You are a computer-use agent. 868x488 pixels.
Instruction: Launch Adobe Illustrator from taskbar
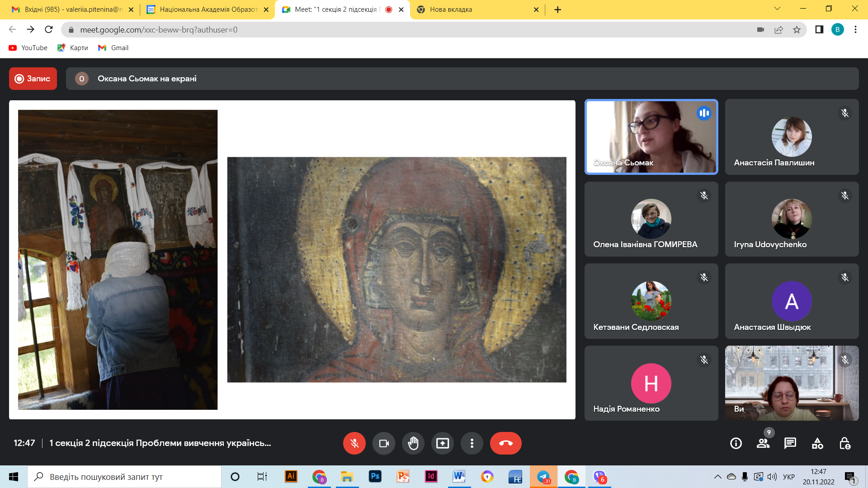291,477
